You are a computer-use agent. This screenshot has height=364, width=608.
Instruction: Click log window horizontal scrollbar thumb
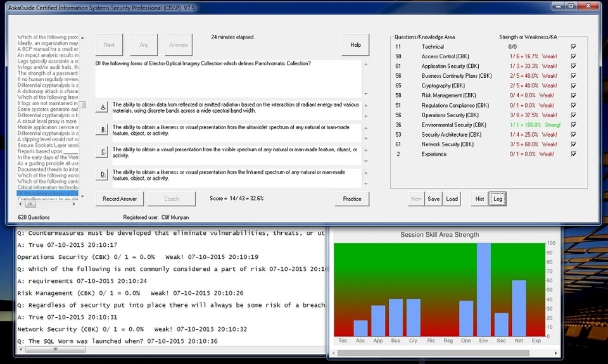coord(56,349)
